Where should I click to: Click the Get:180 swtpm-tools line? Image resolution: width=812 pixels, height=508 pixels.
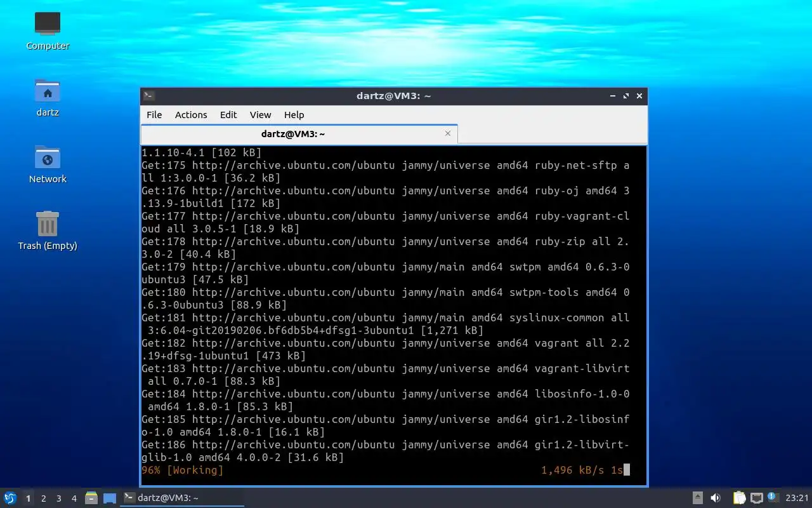[385, 298]
